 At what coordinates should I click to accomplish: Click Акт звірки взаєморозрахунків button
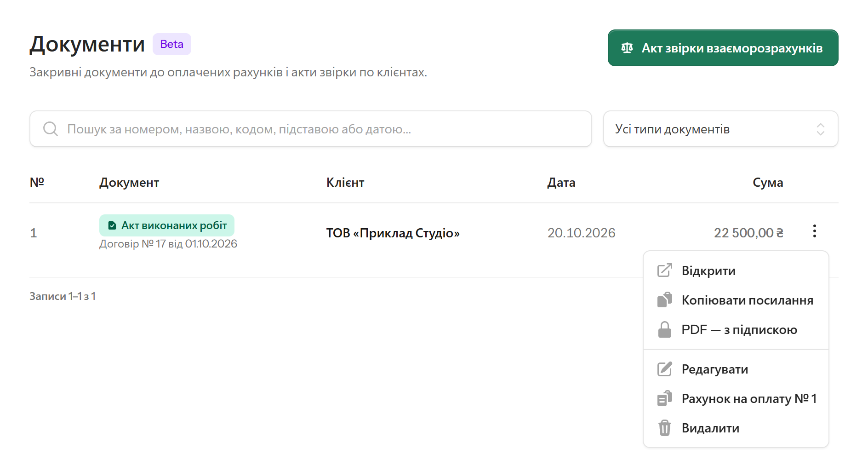click(x=723, y=48)
